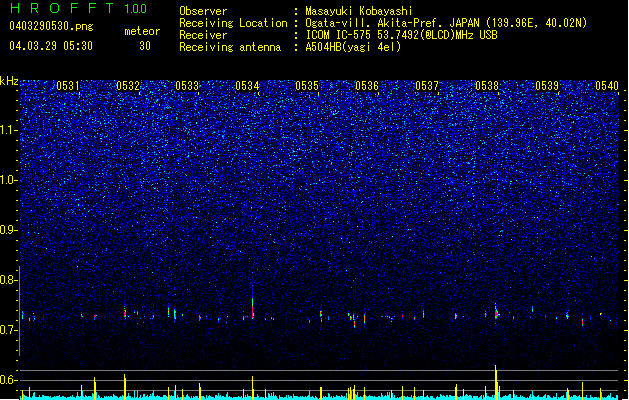Screen dimensions: 629x400
Task: Click the date 04.03.29 05:30
Action: click(x=51, y=46)
